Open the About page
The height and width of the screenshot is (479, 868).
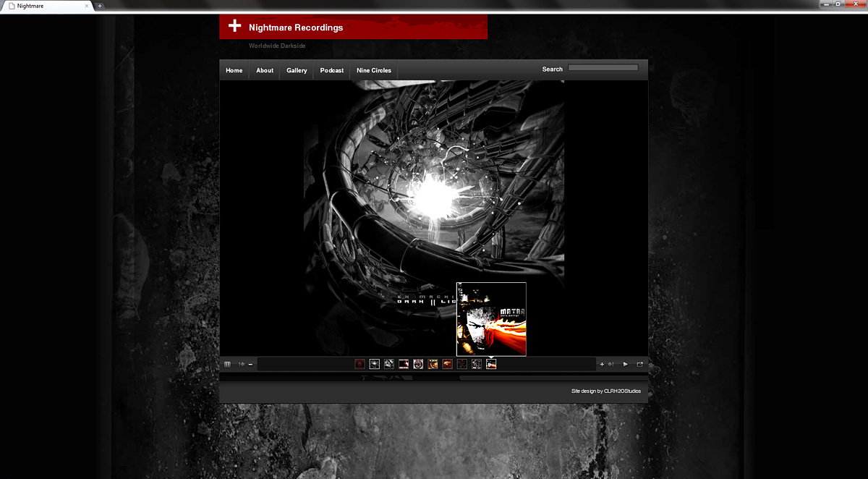[265, 70]
